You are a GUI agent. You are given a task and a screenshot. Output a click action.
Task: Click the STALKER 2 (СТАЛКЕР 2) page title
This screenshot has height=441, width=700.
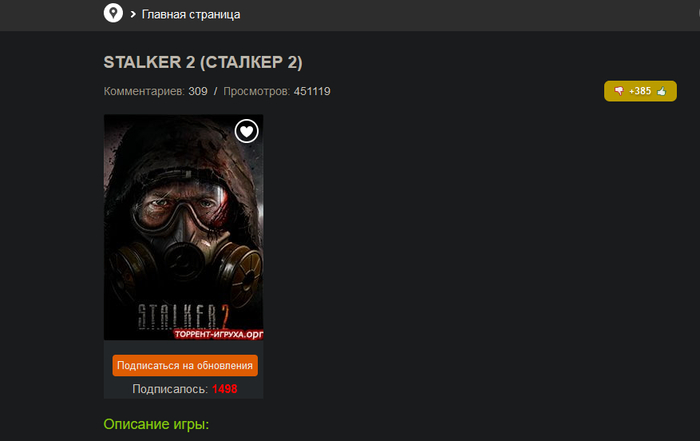click(x=203, y=62)
